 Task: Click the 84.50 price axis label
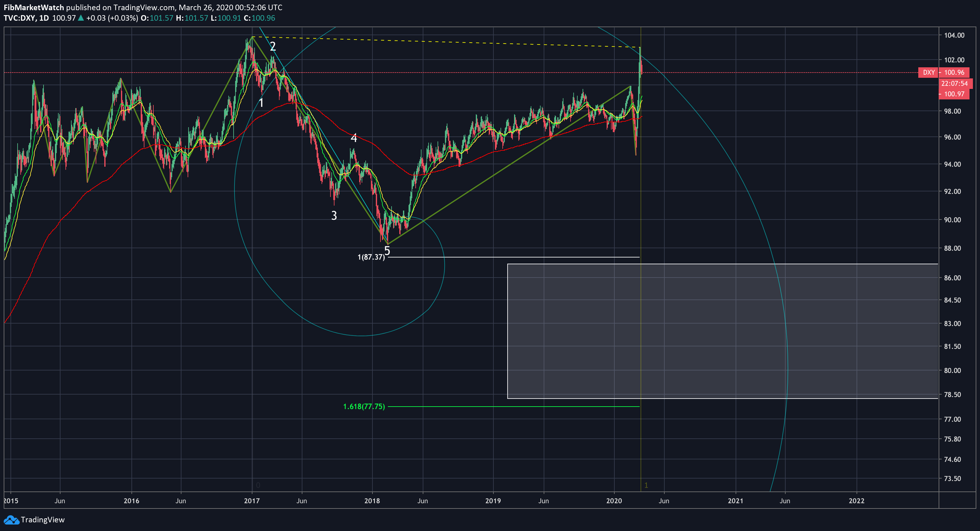point(953,300)
